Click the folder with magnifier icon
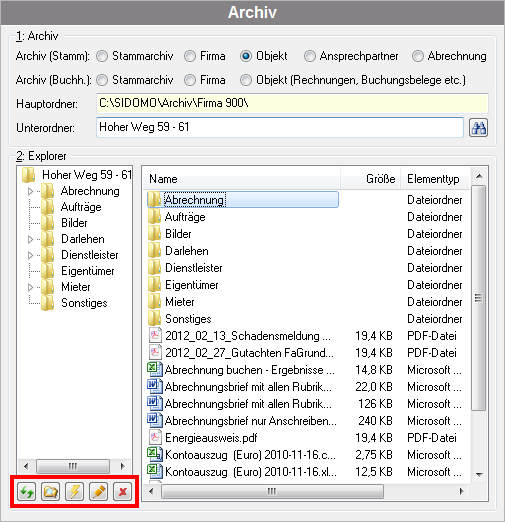 (x=50, y=491)
